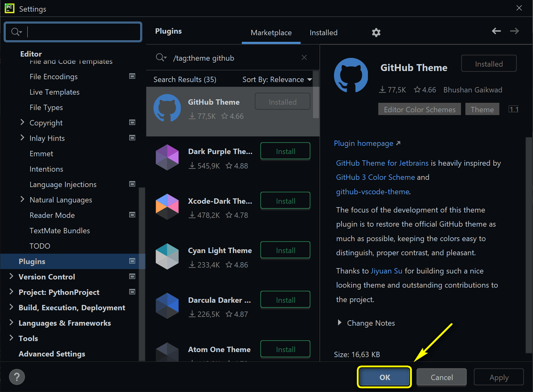Clear the plugin search query
This screenshot has width=533, height=392.
304,58
